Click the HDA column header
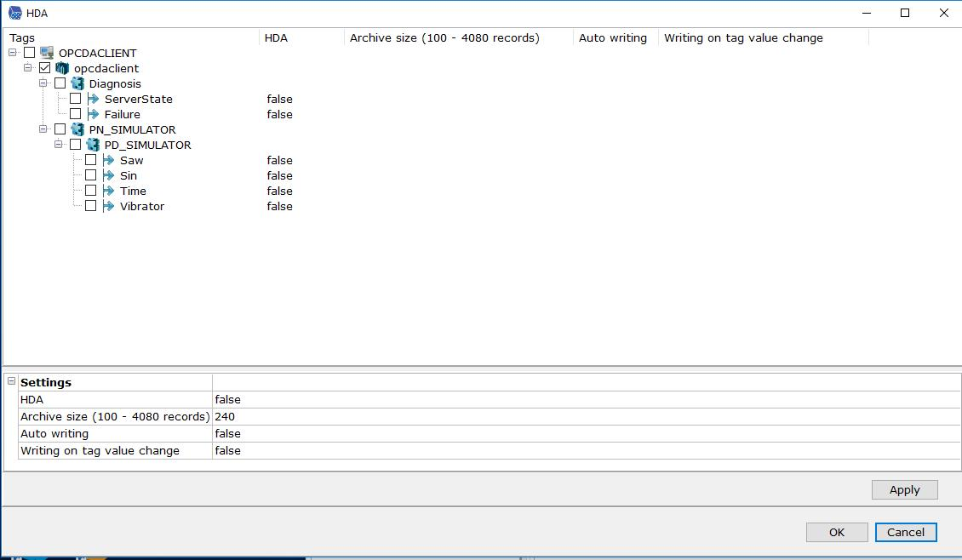 [301, 38]
